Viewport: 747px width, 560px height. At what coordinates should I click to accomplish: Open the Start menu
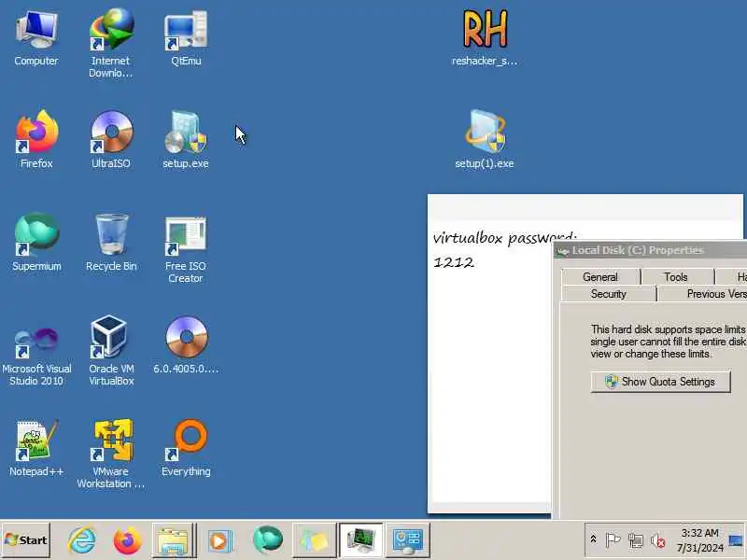(x=26, y=540)
